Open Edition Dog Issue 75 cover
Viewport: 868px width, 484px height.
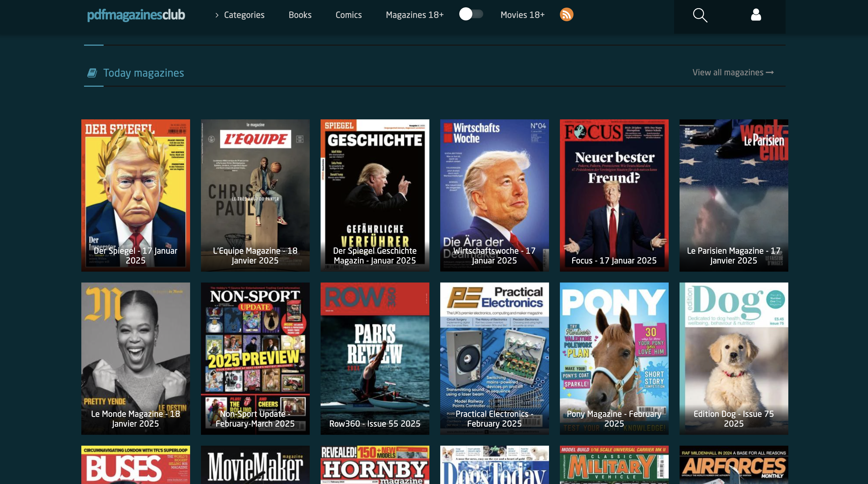734,359
